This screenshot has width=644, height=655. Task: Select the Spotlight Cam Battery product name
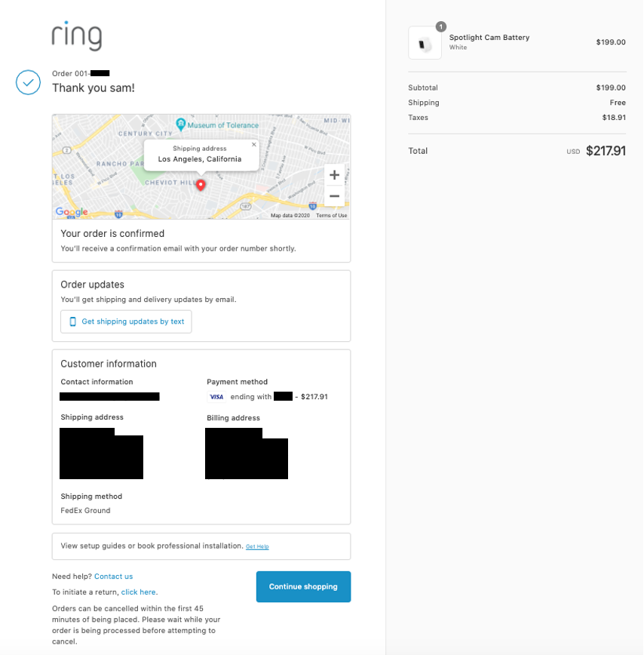489,38
